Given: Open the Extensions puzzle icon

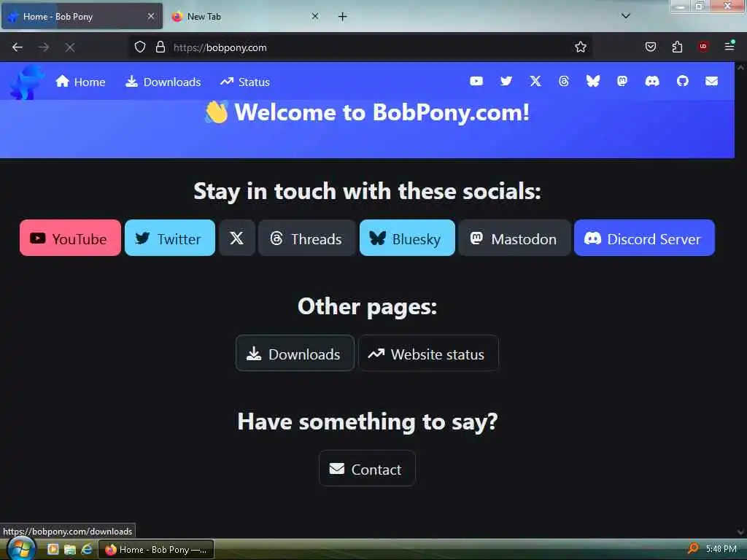Looking at the screenshot, I should point(677,47).
